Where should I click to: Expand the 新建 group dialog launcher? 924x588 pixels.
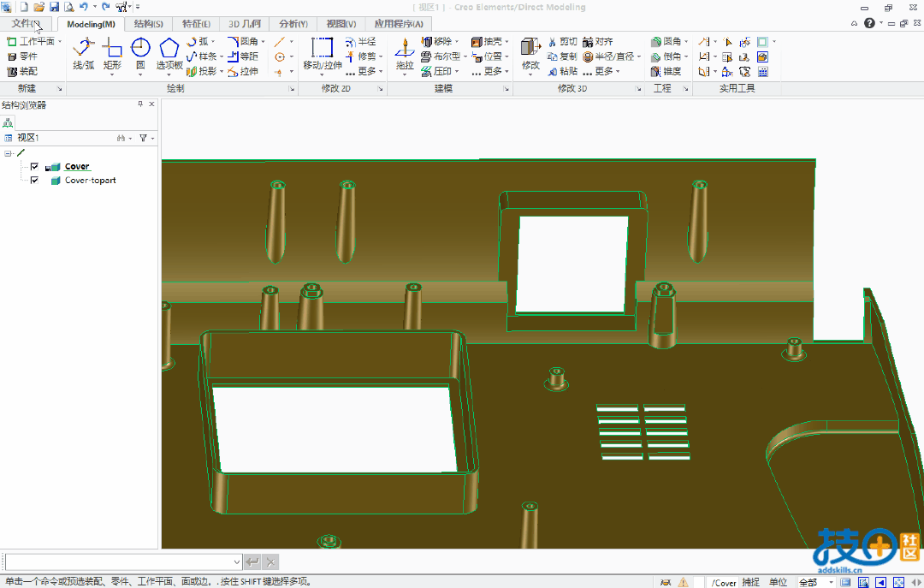[60, 88]
